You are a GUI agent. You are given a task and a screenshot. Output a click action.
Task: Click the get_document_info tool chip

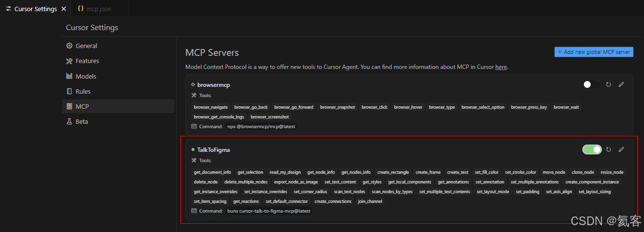212,172
